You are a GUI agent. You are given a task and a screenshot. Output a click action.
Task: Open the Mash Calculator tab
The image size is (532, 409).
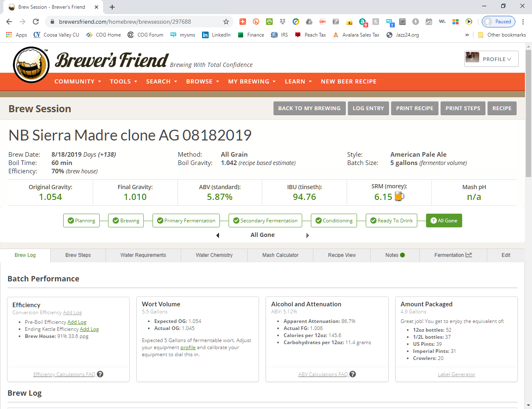coord(280,255)
